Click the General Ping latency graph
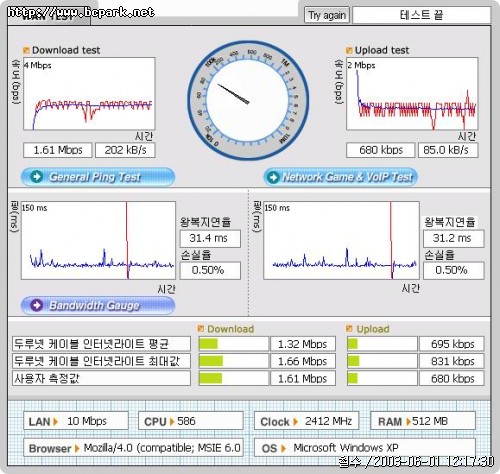Screen dimensions: 500x474 pyautogui.click(x=98, y=240)
